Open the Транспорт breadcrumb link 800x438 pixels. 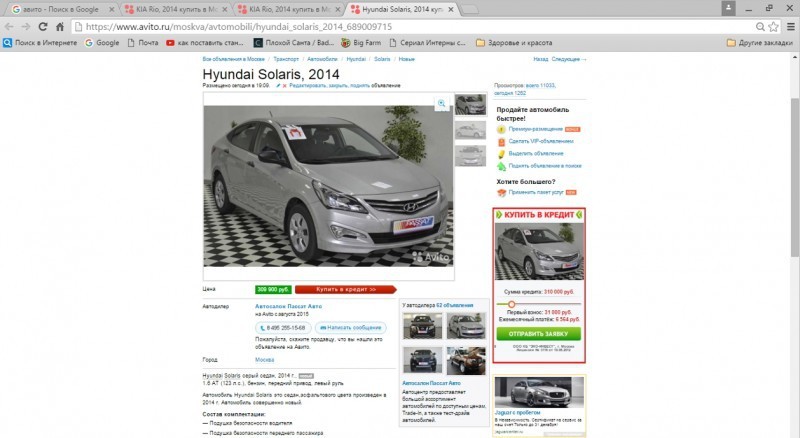coord(286,59)
